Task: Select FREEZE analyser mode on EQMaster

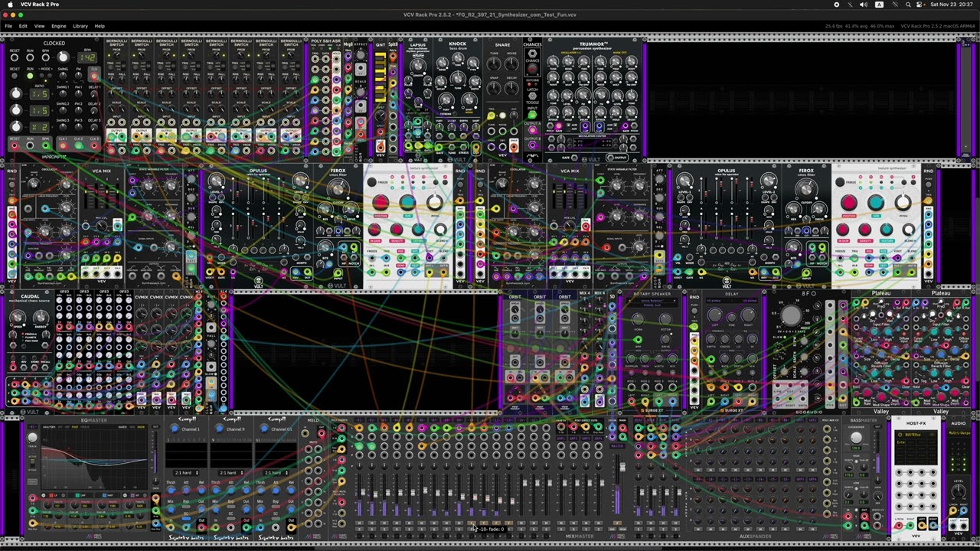Action: click(85, 427)
